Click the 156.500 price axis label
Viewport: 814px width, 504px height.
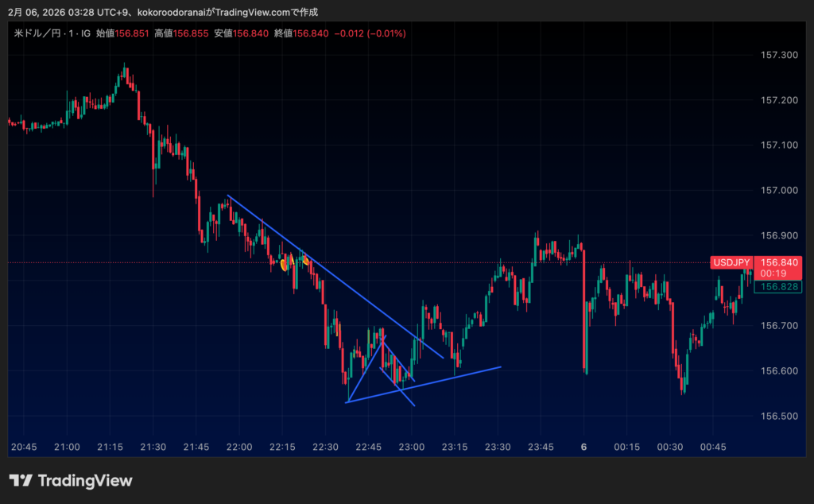[x=779, y=417]
